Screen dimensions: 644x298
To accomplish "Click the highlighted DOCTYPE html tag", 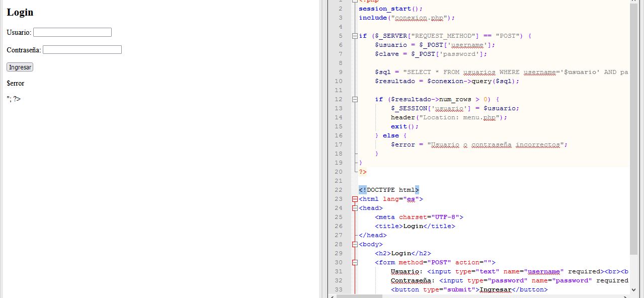I will 388,190.
